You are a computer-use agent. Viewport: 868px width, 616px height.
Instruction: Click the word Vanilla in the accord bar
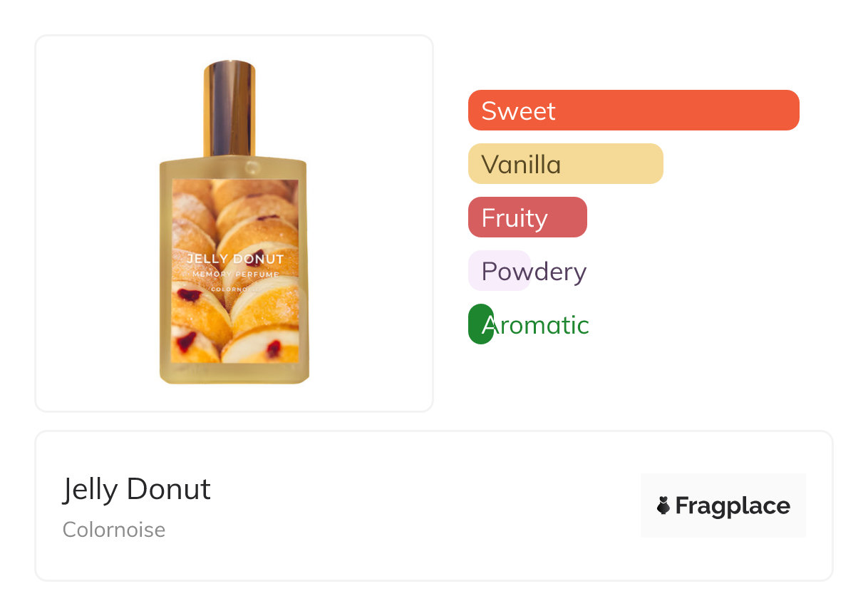(521, 165)
